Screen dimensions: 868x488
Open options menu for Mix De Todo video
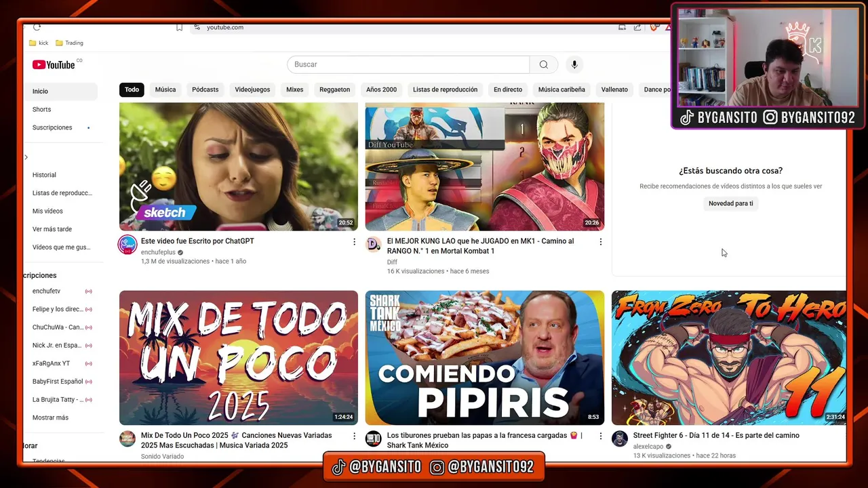(354, 436)
